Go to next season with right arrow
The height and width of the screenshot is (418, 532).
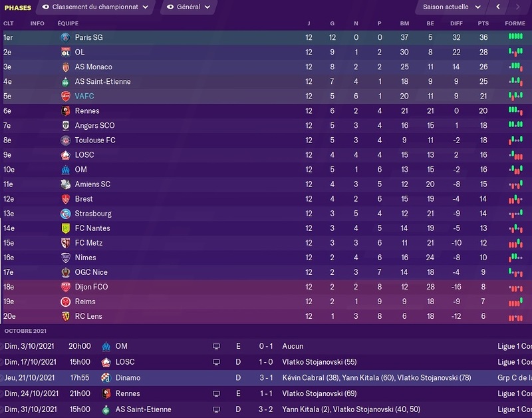(x=519, y=7)
